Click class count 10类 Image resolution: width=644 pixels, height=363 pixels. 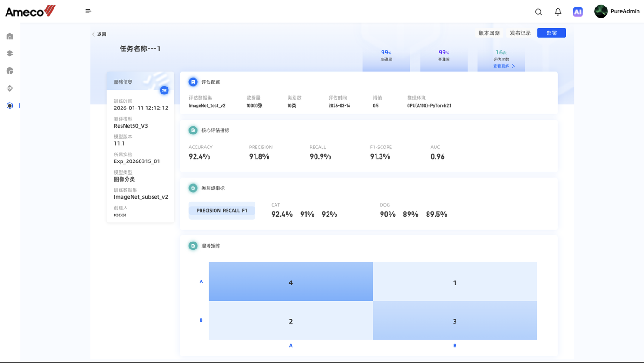pyautogui.click(x=292, y=106)
